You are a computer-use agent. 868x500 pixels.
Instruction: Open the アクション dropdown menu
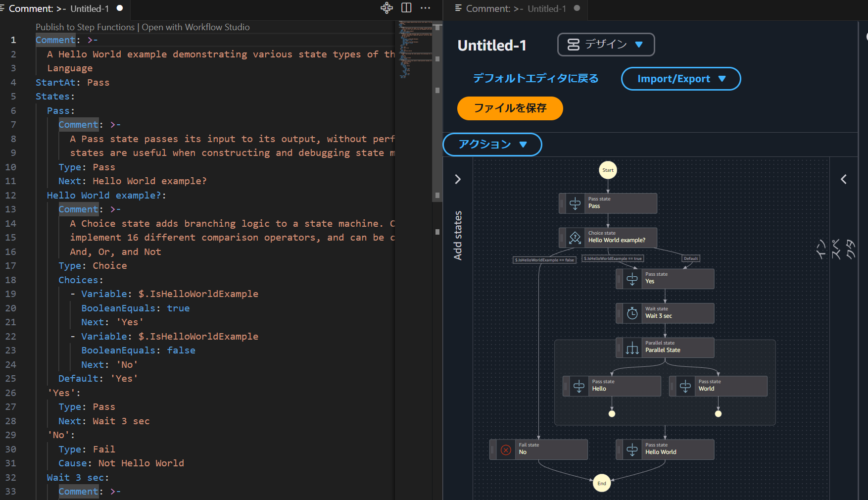(x=492, y=145)
